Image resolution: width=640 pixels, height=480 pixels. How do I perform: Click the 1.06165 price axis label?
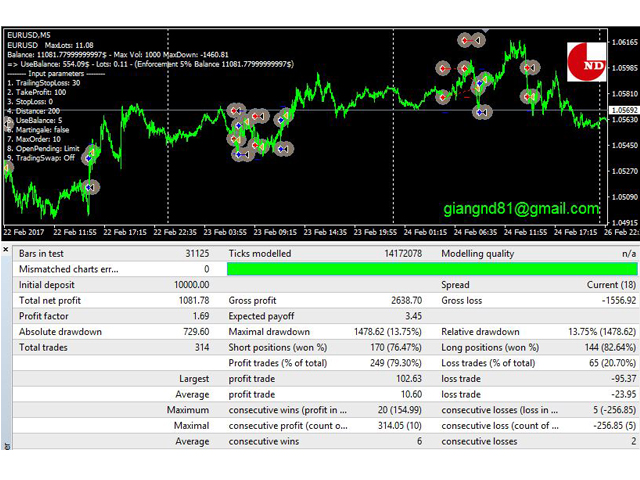click(625, 42)
